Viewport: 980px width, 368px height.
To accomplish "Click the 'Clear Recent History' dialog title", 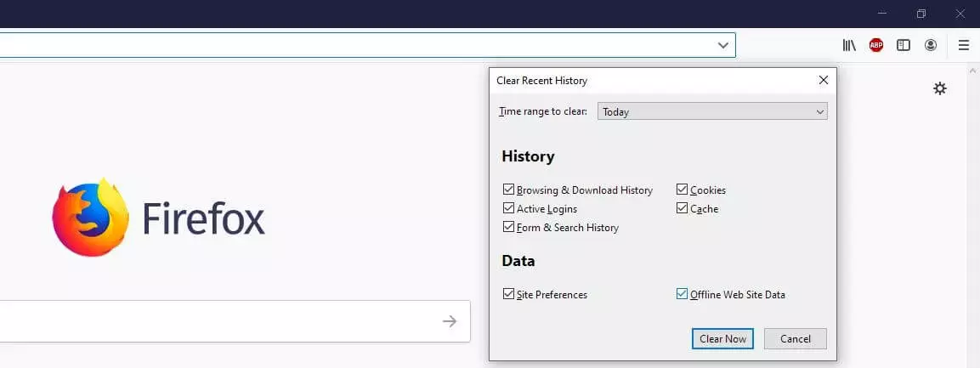I will point(542,81).
